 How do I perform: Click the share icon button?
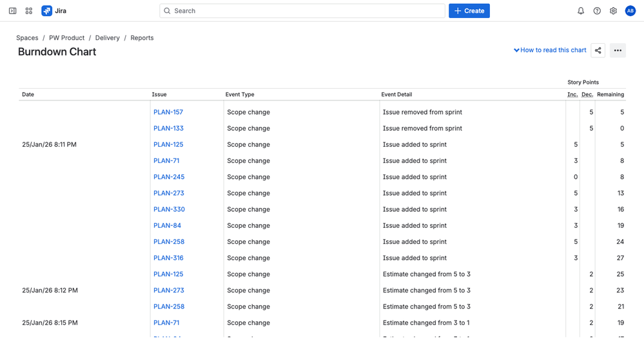click(598, 50)
